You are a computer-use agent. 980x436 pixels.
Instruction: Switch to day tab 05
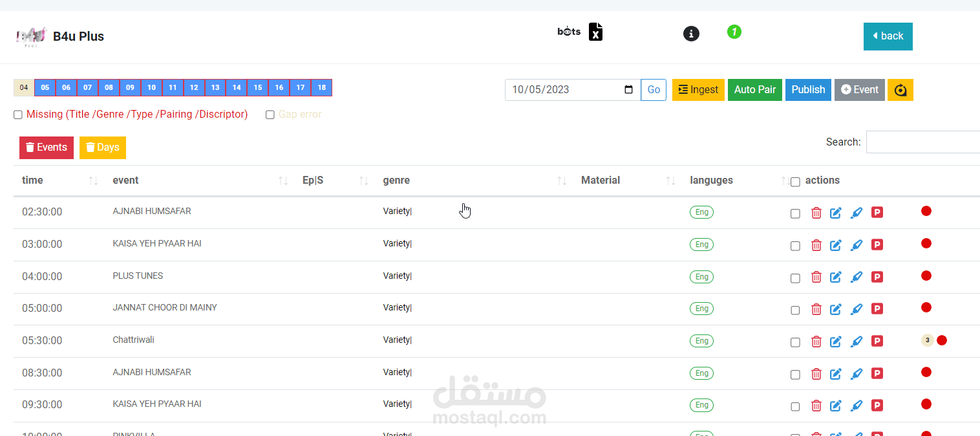[45, 88]
